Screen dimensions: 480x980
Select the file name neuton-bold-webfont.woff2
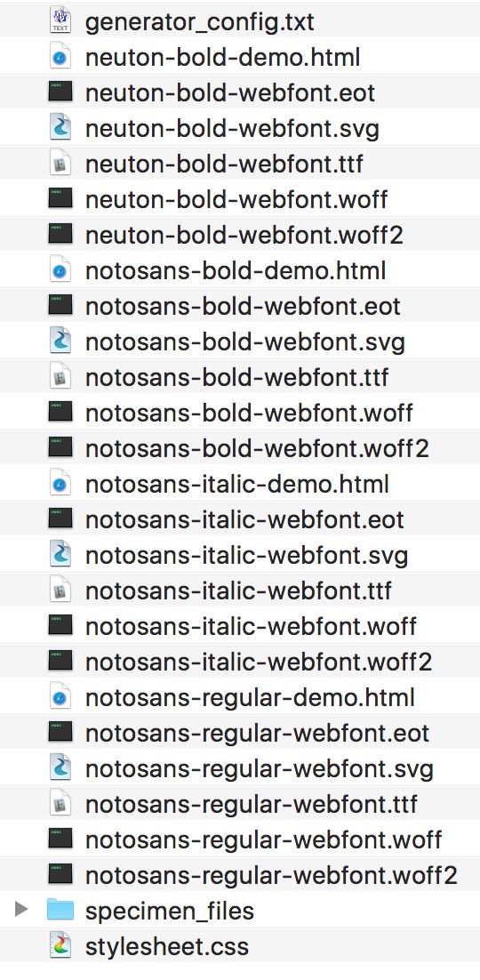(x=244, y=236)
